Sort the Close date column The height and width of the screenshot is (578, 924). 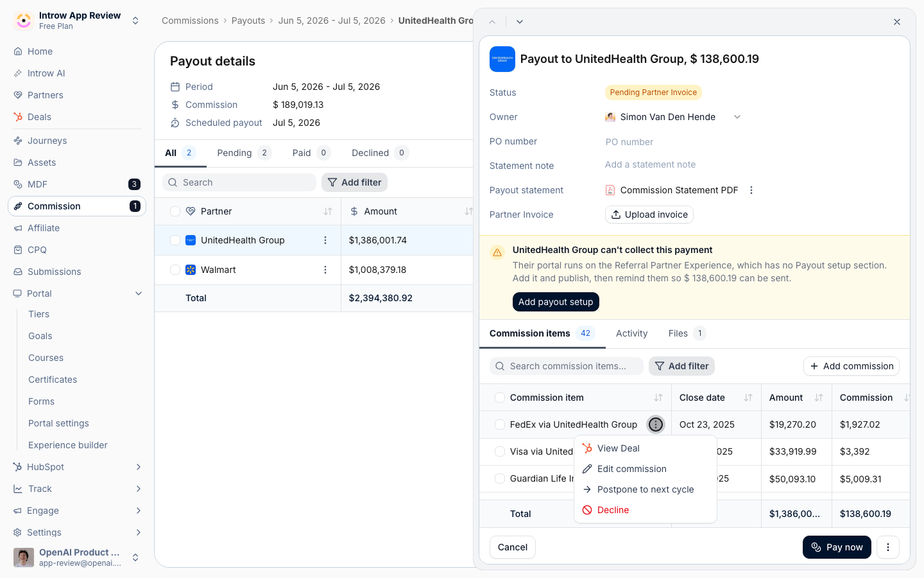click(x=748, y=398)
